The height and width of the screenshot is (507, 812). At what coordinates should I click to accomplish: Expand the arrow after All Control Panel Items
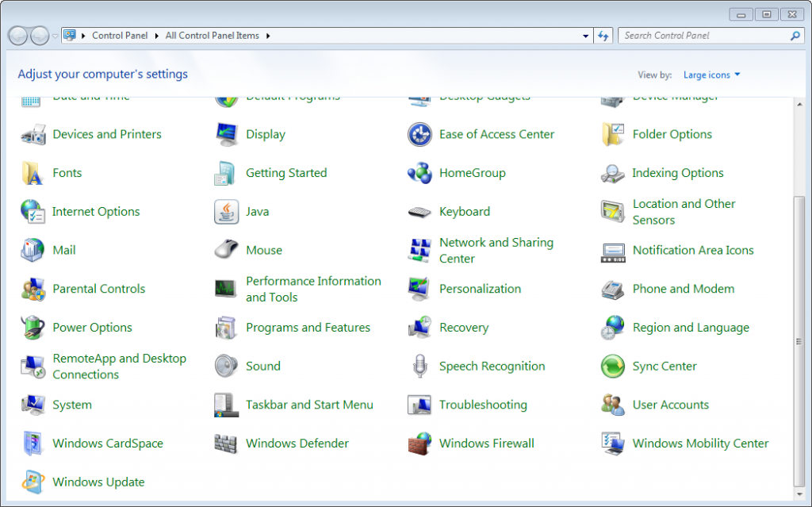pyautogui.click(x=268, y=36)
